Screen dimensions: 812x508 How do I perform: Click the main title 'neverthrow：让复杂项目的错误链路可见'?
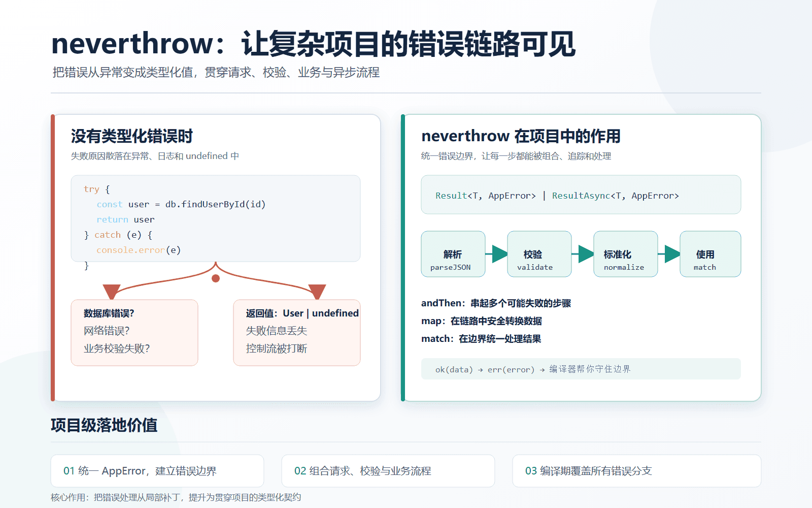click(313, 44)
